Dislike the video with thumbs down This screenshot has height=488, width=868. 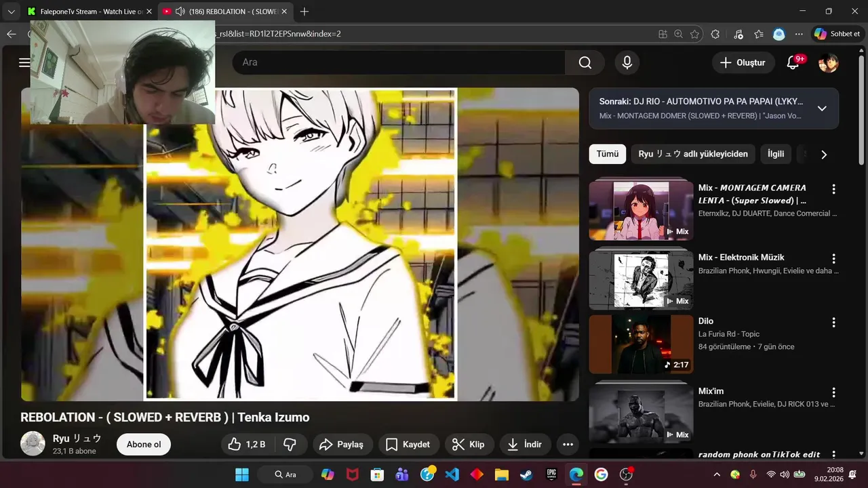click(290, 445)
